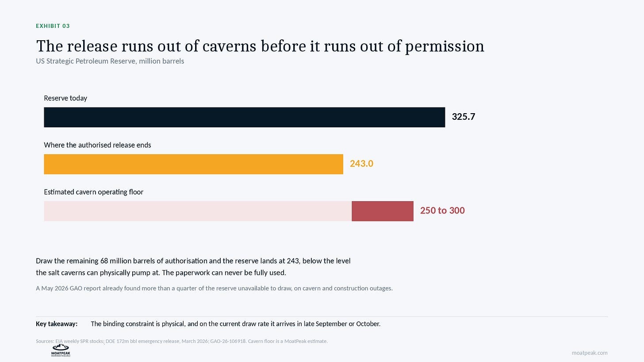Viewport: 644px width, 362px height.
Task: Click the slide title about caverns and permission
Action: click(x=260, y=46)
